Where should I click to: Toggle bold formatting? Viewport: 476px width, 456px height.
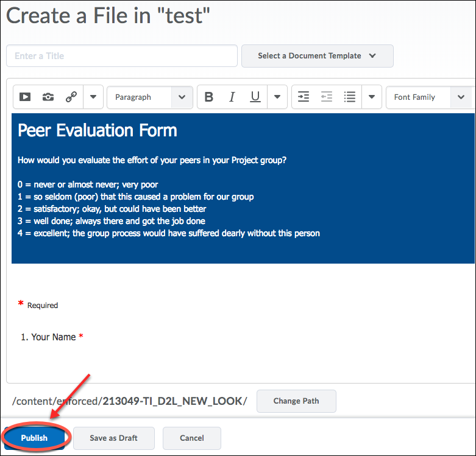(x=209, y=97)
